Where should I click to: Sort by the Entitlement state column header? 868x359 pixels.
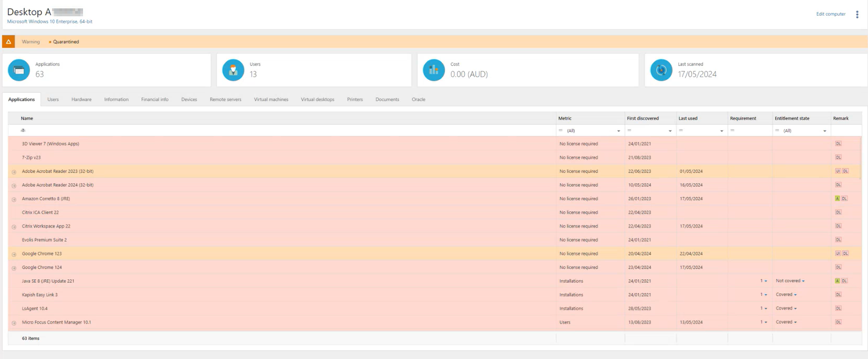pos(801,118)
